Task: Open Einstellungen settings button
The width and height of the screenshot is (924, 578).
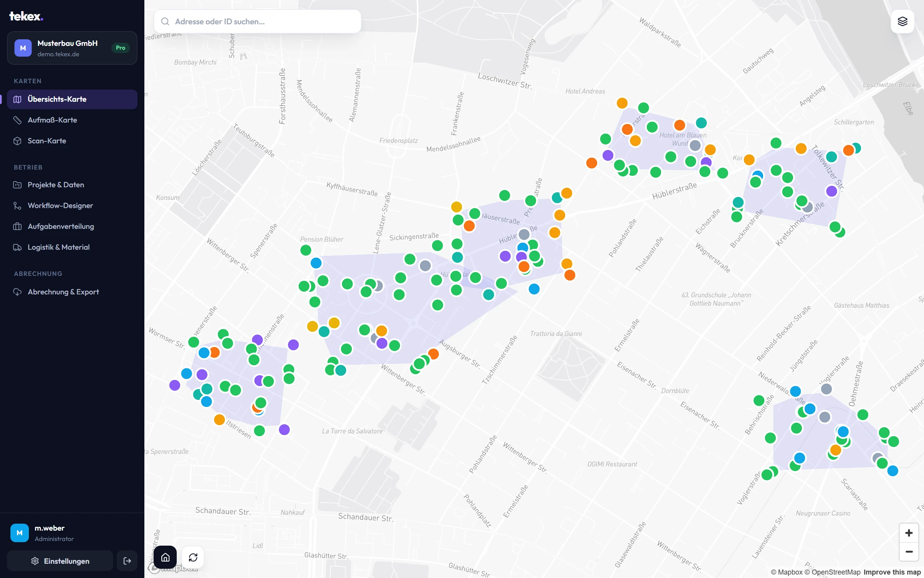Action: (x=60, y=561)
